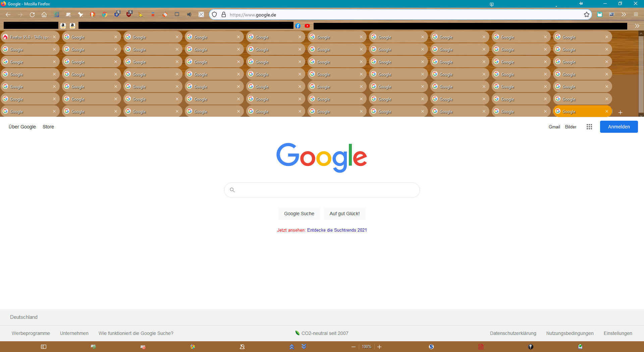The width and height of the screenshot is (644, 352).
Task: Open the Über Google link
Action: pyautogui.click(x=22, y=127)
